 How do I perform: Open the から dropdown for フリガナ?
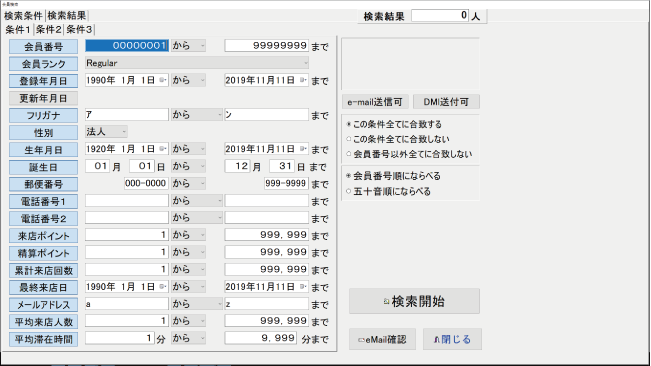tap(197, 115)
